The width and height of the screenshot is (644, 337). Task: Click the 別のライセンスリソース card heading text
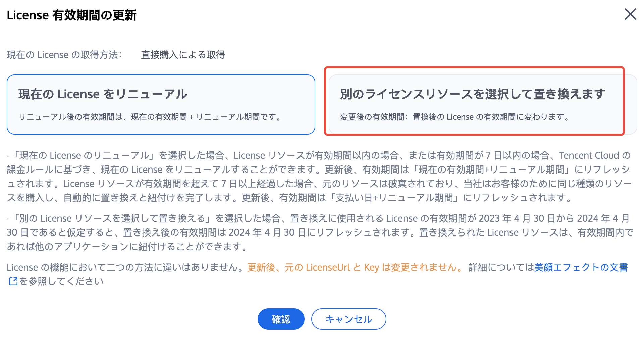[x=473, y=94]
